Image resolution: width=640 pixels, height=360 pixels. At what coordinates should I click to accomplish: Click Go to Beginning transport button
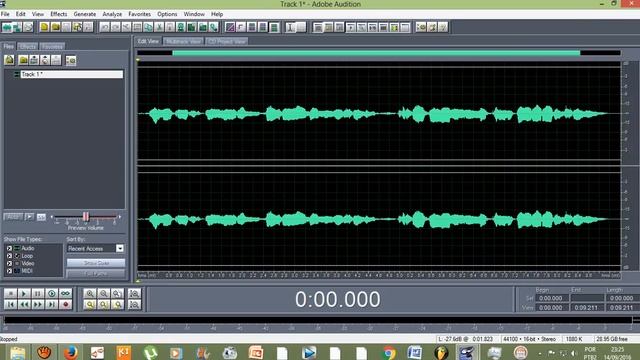[11, 304]
